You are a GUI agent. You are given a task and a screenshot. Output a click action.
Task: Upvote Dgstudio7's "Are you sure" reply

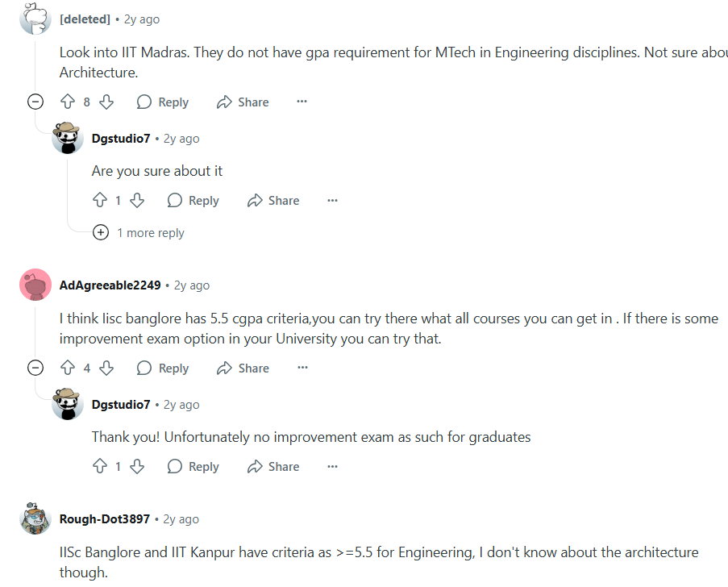100,201
